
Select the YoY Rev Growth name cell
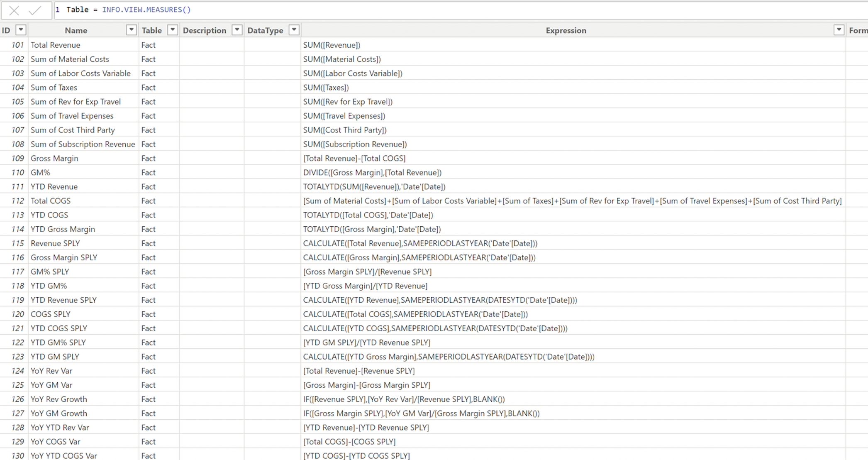[x=59, y=399]
